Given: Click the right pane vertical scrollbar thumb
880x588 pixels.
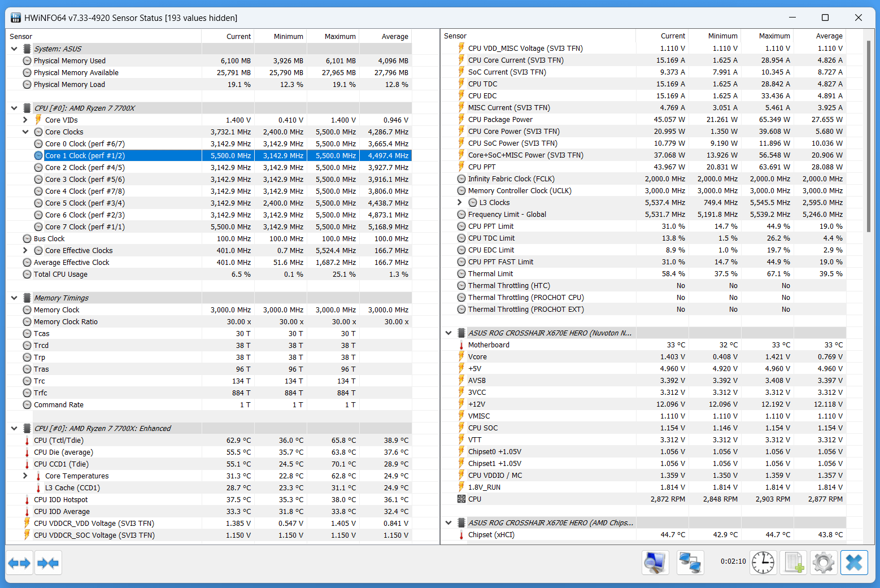Looking at the screenshot, I should tap(869, 136).
